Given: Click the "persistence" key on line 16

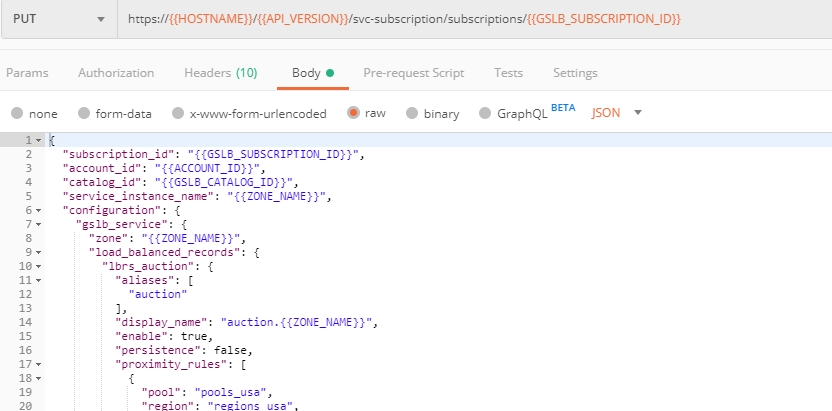Looking at the screenshot, I should pos(159,350).
